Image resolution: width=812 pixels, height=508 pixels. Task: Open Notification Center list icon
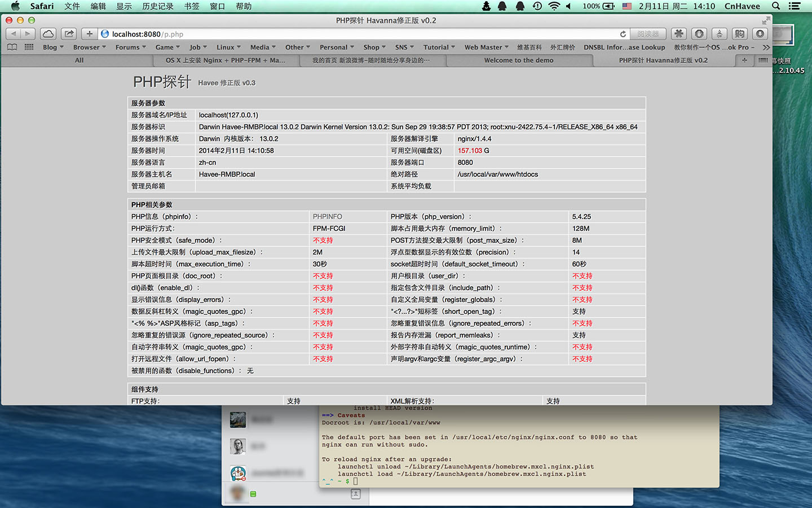coord(795,6)
